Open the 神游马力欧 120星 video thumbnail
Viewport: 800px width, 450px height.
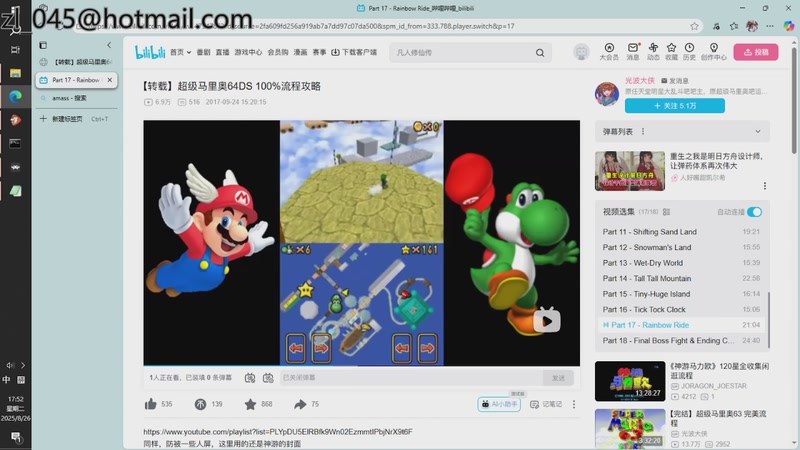point(630,381)
